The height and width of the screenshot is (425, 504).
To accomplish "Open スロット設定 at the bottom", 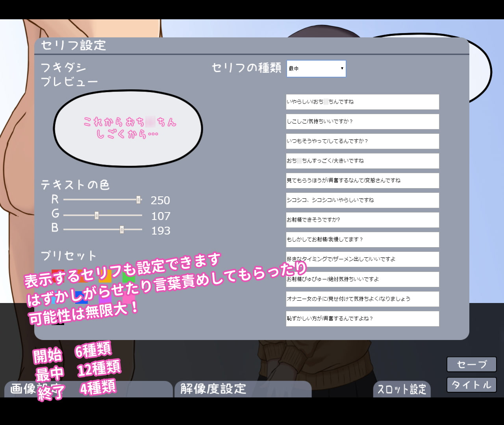I will click(x=402, y=390).
